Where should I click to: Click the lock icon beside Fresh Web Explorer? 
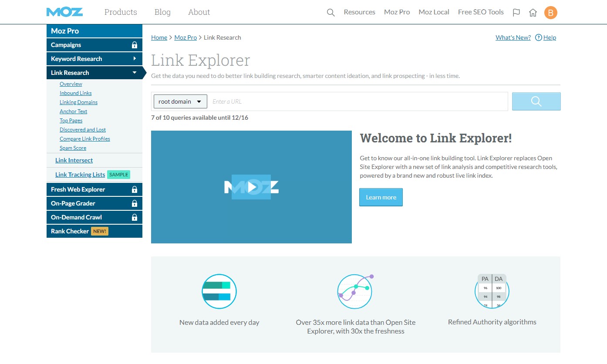click(135, 189)
